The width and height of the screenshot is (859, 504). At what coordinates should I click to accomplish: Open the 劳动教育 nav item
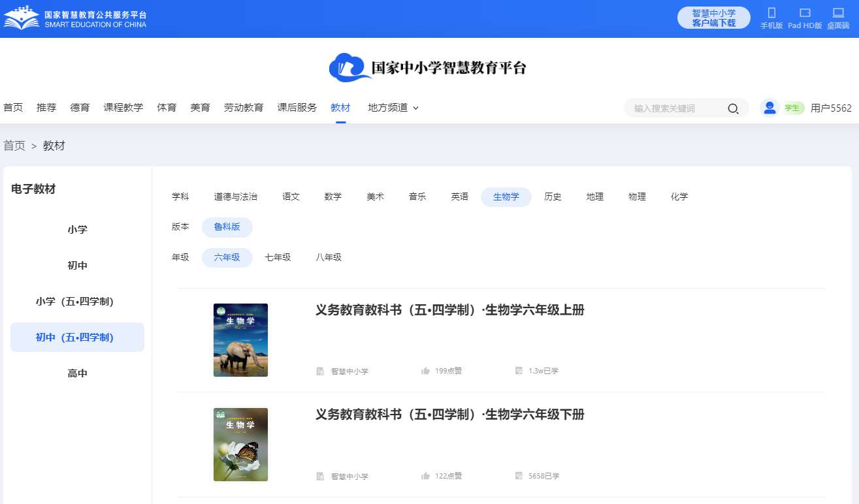pos(244,108)
